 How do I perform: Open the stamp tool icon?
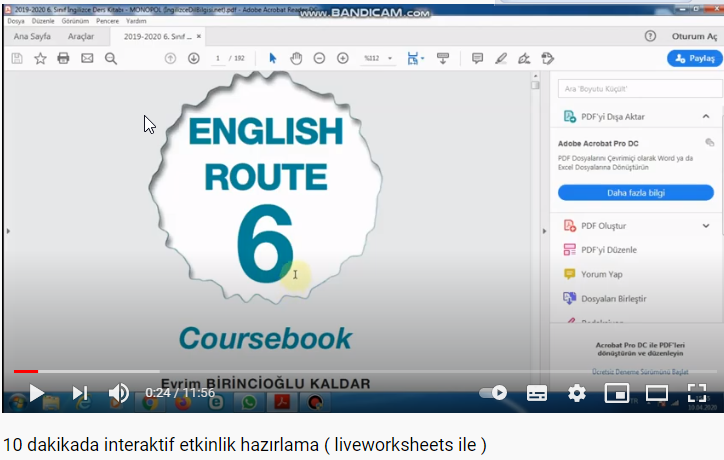(548, 58)
